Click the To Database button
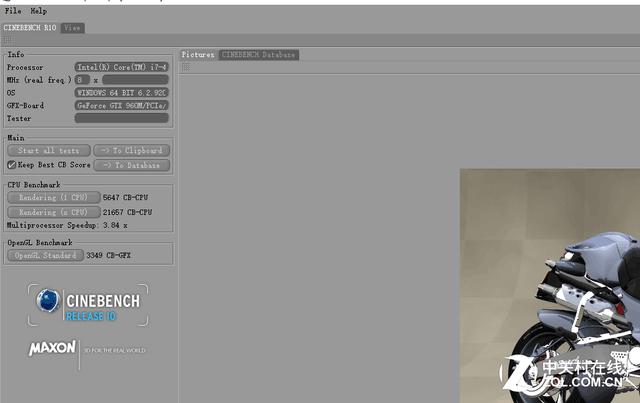Image resolution: width=640 pixels, height=403 pixels. pyautogui.click(x=131, y=165)
